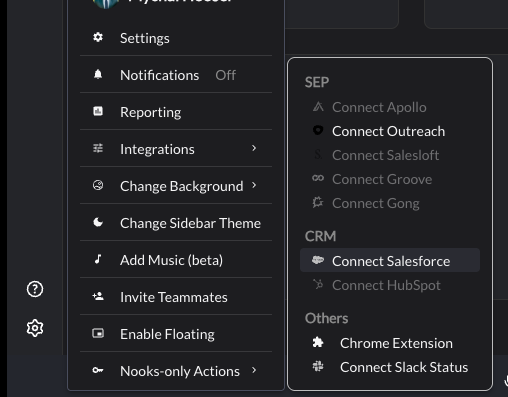This screenshot has height=397, width=508.
Task: Toggle the Notifications Off status
Action: point(225,75)
